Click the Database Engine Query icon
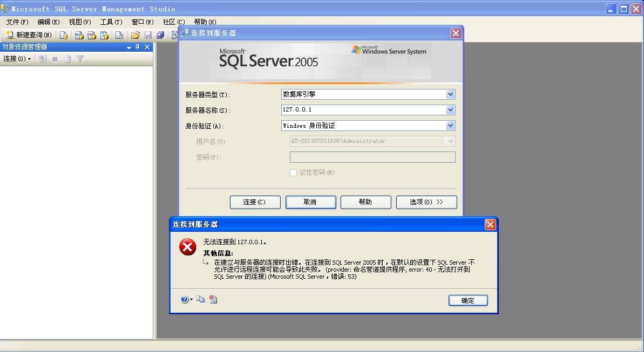Image resolution: width=644 pixels, height=352 pixels. pyautogui.click(x=64, y=35)
